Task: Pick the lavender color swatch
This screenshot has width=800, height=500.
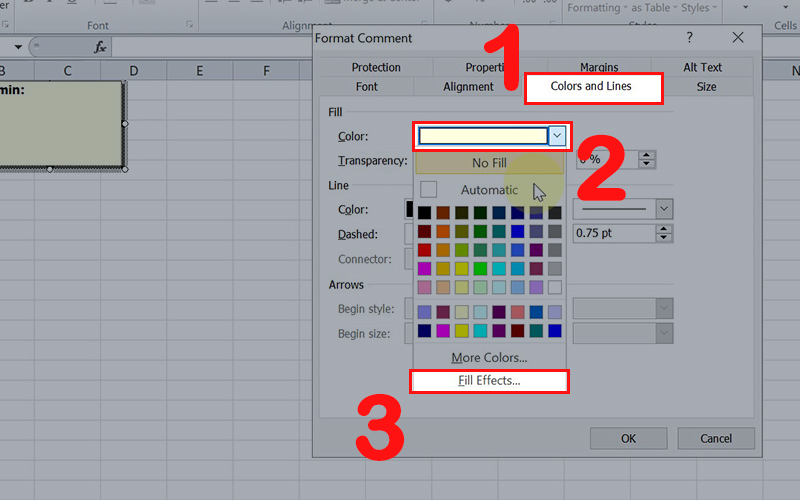Action: pos(536,287)
